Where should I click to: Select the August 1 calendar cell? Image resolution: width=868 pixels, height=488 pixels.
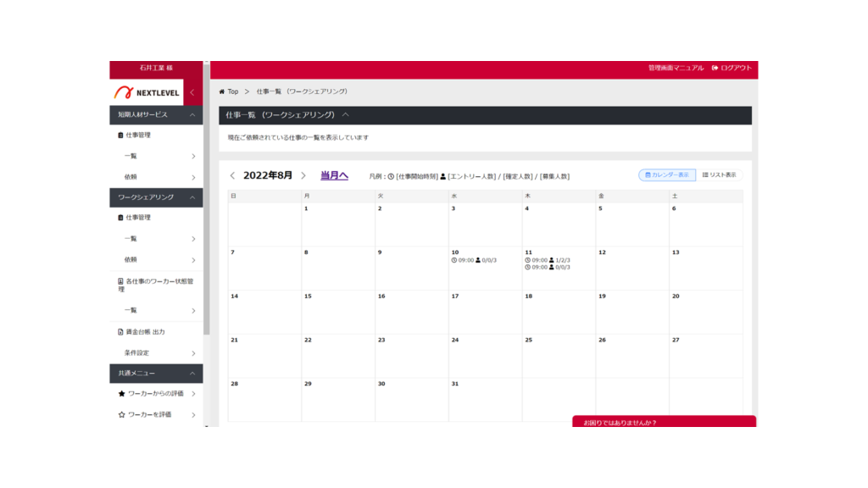click(338, 225)
